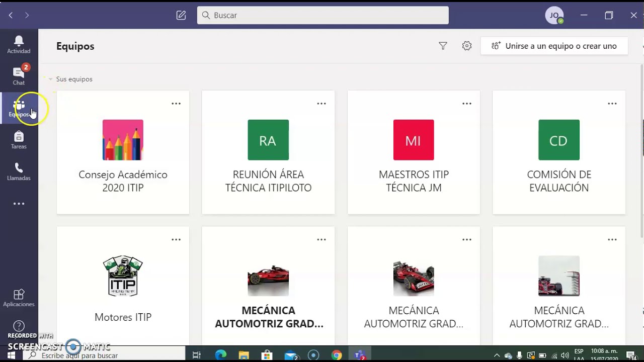This screenshot has width=644, height=362.
Task: Open the ESP language switcher
Action: point(579,355)
